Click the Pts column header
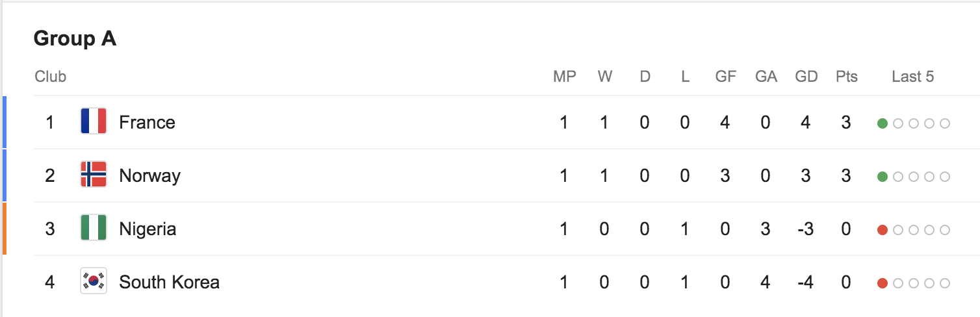 coord(847,77)
